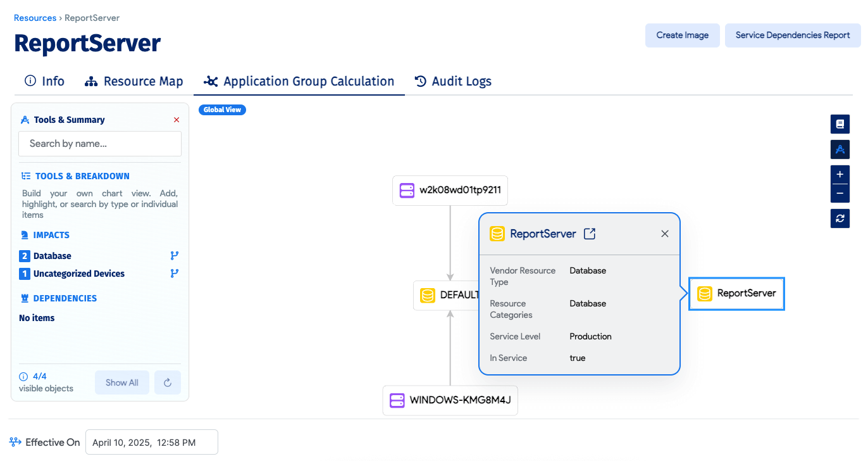Screen dimensions: 868x461
Task: Zoom in on the chart
Action: [840, 174]
